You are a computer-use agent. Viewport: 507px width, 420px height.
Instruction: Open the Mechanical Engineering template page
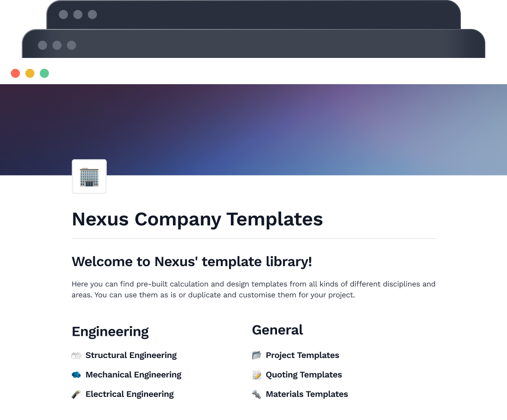click(x=134, y=375)
